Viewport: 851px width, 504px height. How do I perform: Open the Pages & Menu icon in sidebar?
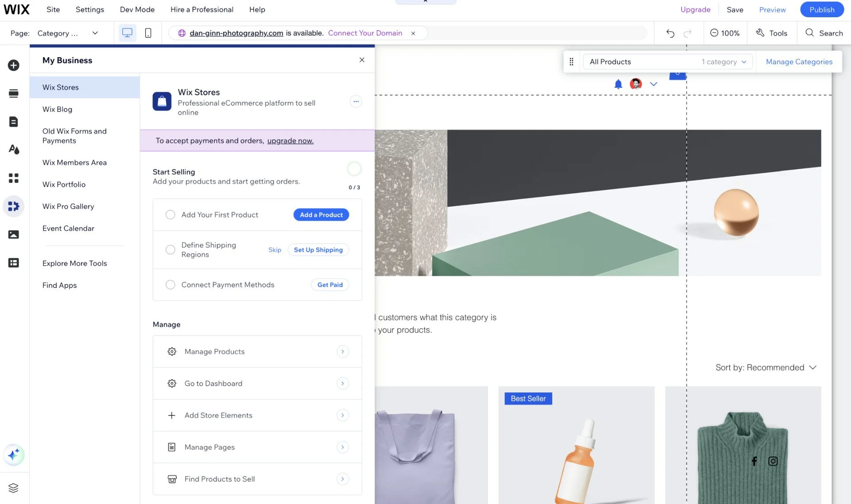[14, 122]
